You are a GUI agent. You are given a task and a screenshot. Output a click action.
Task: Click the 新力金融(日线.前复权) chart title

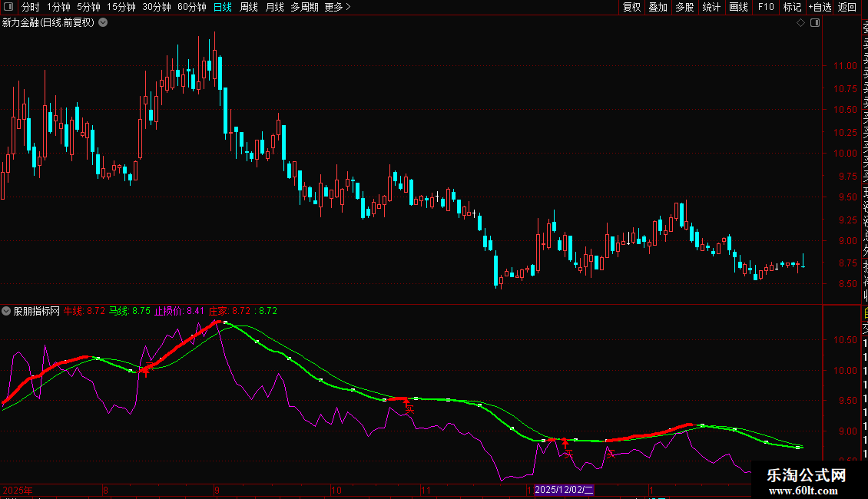click(x=48, y=23)
